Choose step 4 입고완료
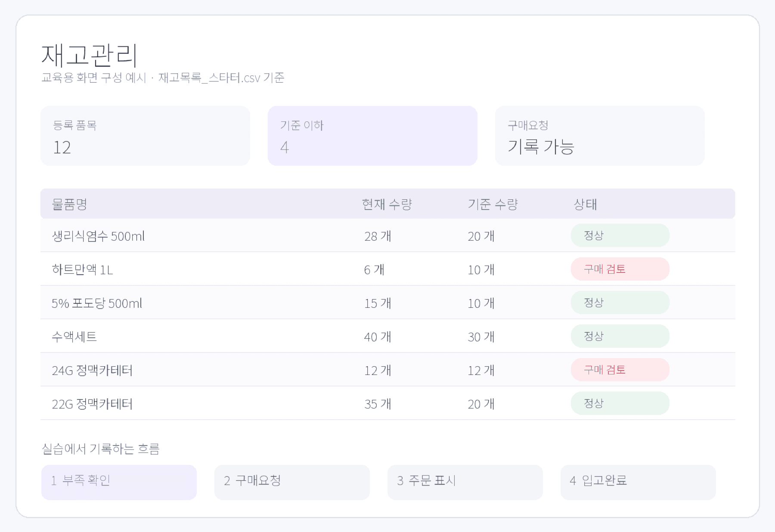Image resolution: width=775 pixels, height=532 pixels. coord(638,482)
